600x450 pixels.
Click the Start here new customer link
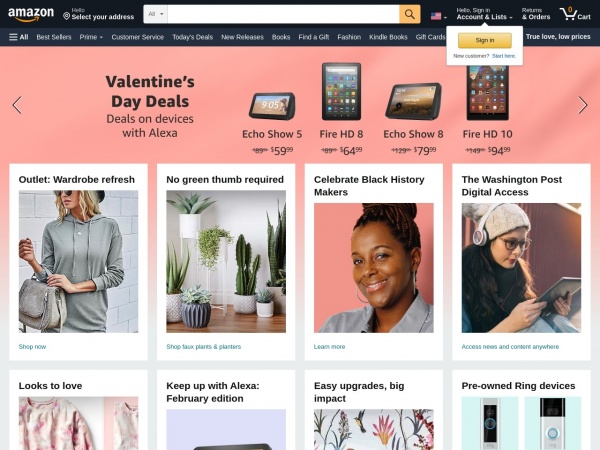(x=504, y=56)
